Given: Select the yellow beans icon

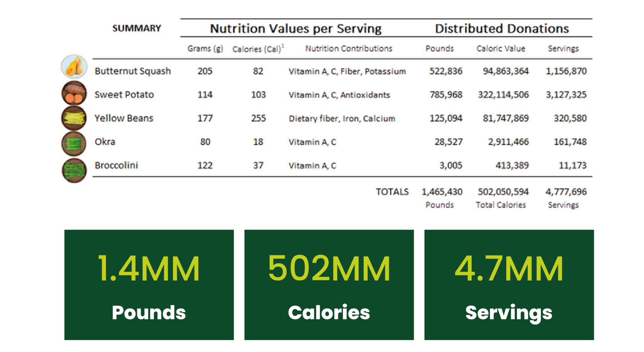Looking at the screenshot, I should pyautogui.click(x=74, y=118).
